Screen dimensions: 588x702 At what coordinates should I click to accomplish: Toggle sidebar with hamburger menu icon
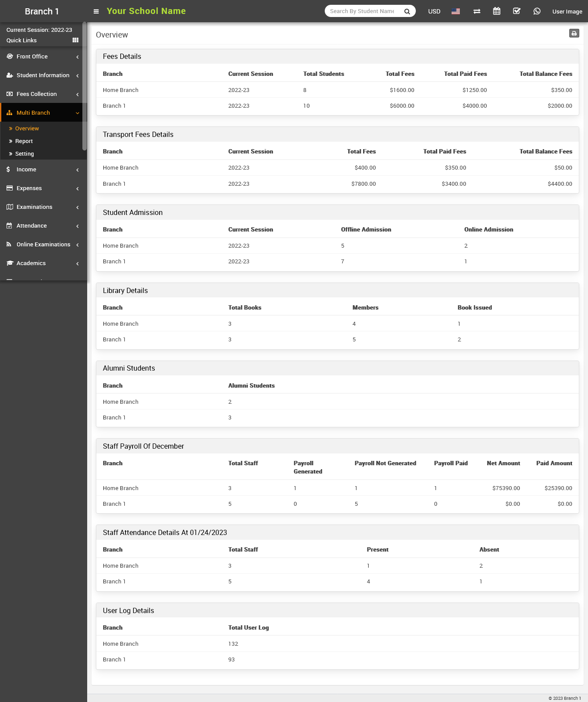point(96,11)
